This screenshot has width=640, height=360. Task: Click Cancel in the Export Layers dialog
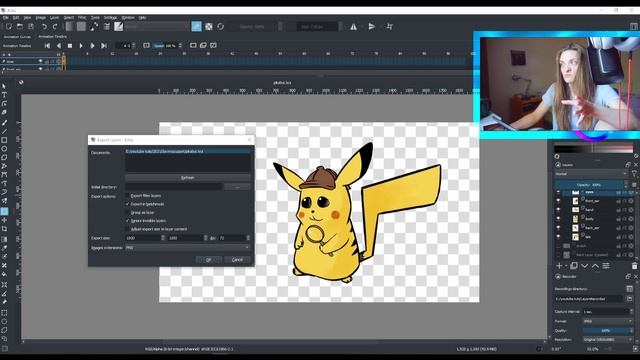pos(237,260)
